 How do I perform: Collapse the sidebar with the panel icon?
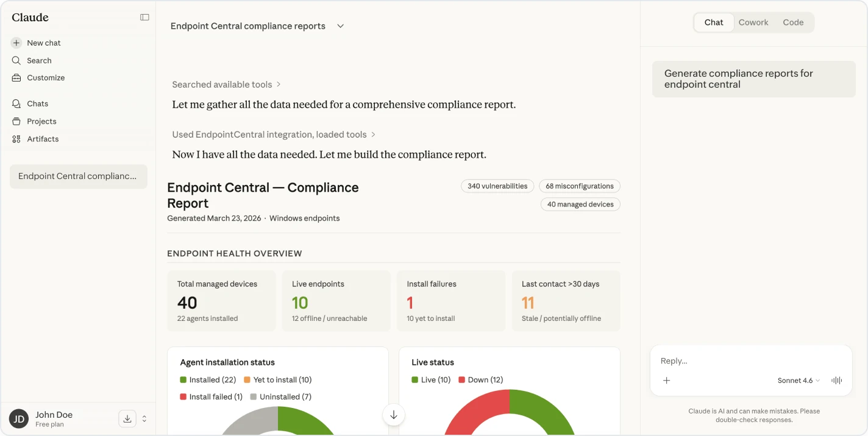pos(144,17)
